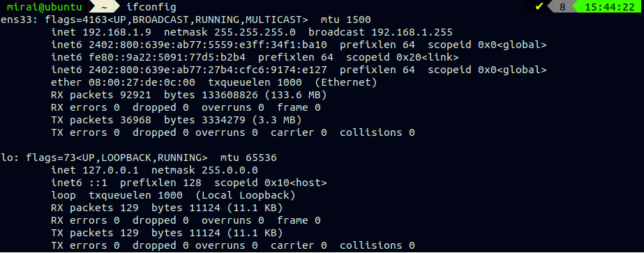Viewport: 644px width, 253px height.
Task: Click the TX packets count 36968
Action: 135,120
